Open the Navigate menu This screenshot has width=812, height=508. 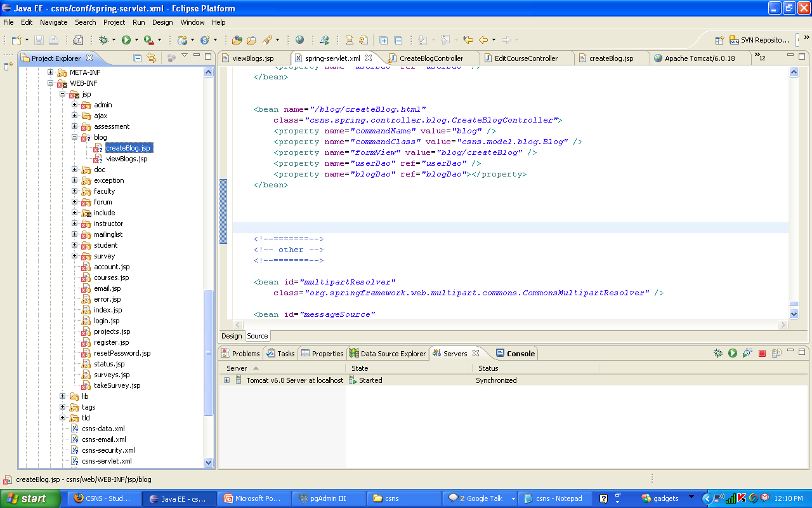coord(53,22)
